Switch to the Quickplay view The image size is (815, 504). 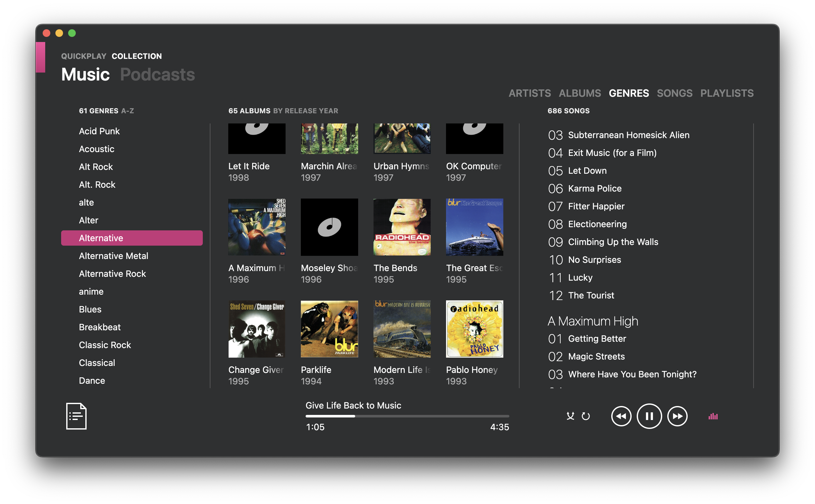[84, 56]
